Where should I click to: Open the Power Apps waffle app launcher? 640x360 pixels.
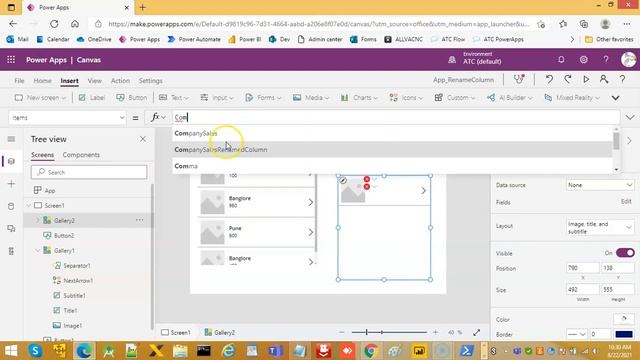(x=11, y=60)
